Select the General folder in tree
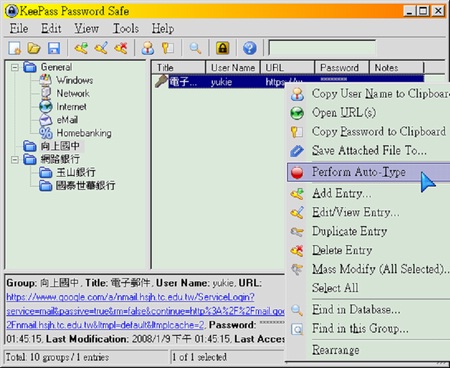Image resolution: width=450 pixels, height=368 pixels. pyautogui.click(x=56, y=67)
